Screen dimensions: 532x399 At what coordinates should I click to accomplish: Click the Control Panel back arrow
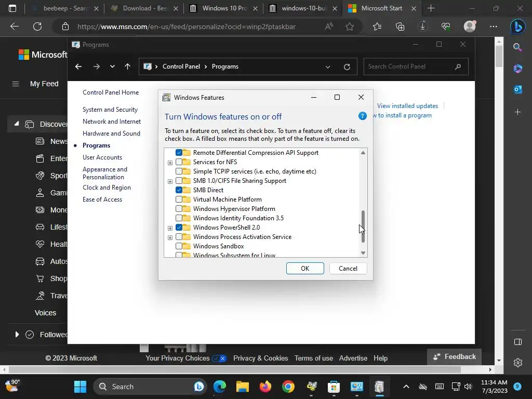[78, 66]
